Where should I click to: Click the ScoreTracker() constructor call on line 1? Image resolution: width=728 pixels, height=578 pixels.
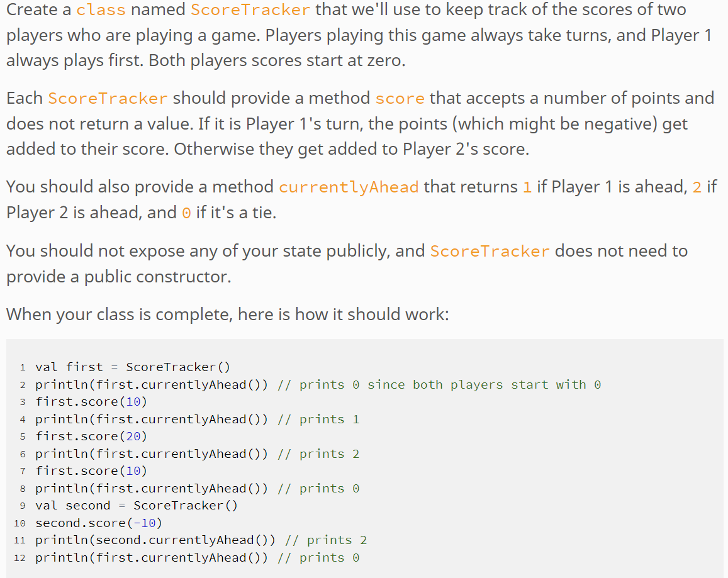[178, 367]
